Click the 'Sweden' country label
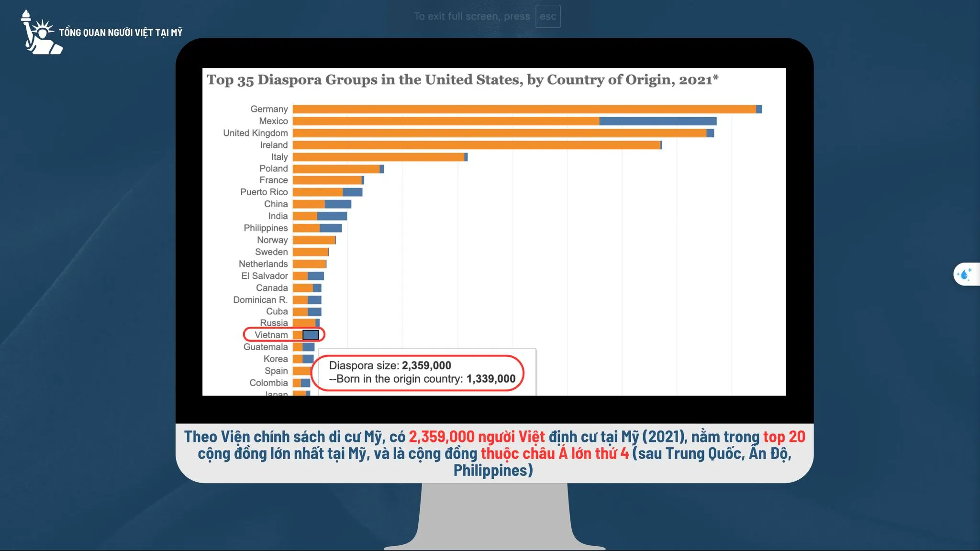Screen dimensions: 980x551 (x=271, y=252)
